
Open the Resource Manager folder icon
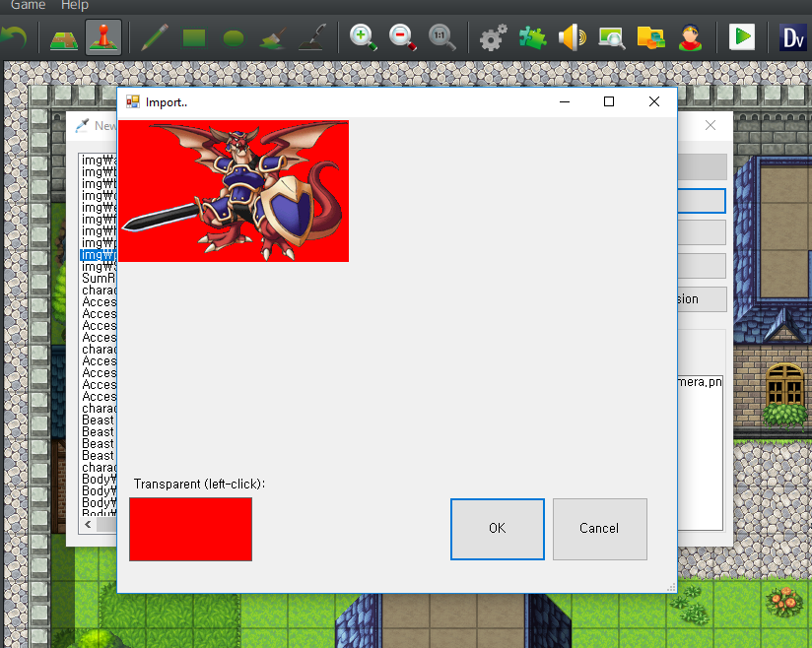click(x=651, y=37)
